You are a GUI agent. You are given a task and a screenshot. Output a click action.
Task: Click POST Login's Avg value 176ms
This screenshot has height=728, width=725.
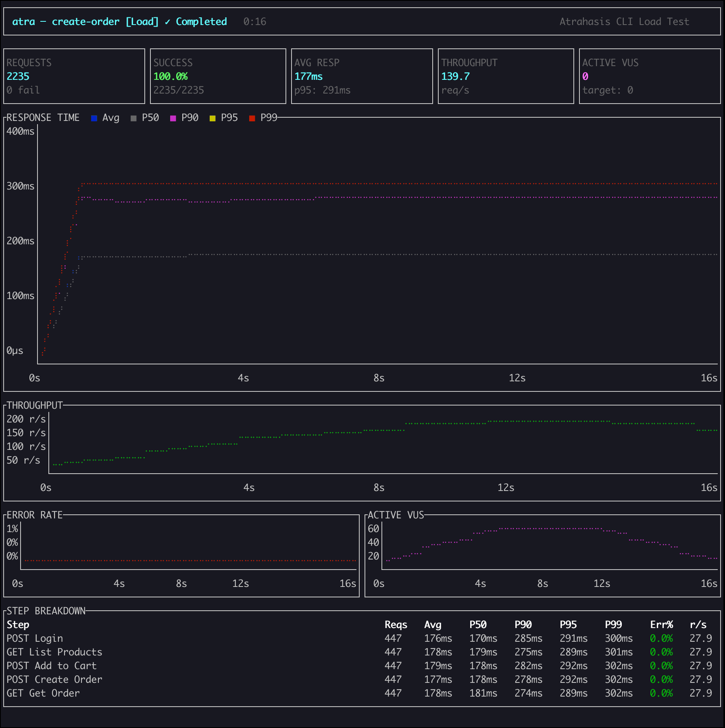(x=438, y=639)
